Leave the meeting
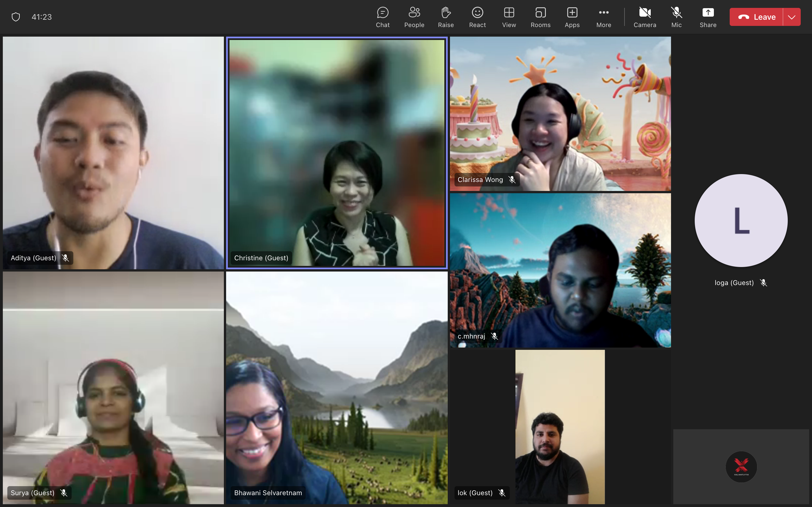This screenshot has height=507, width=812. 757,17
